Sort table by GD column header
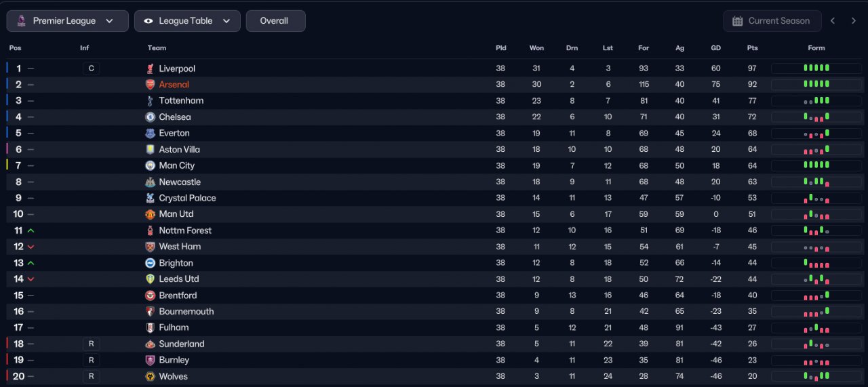 point(715,48)
